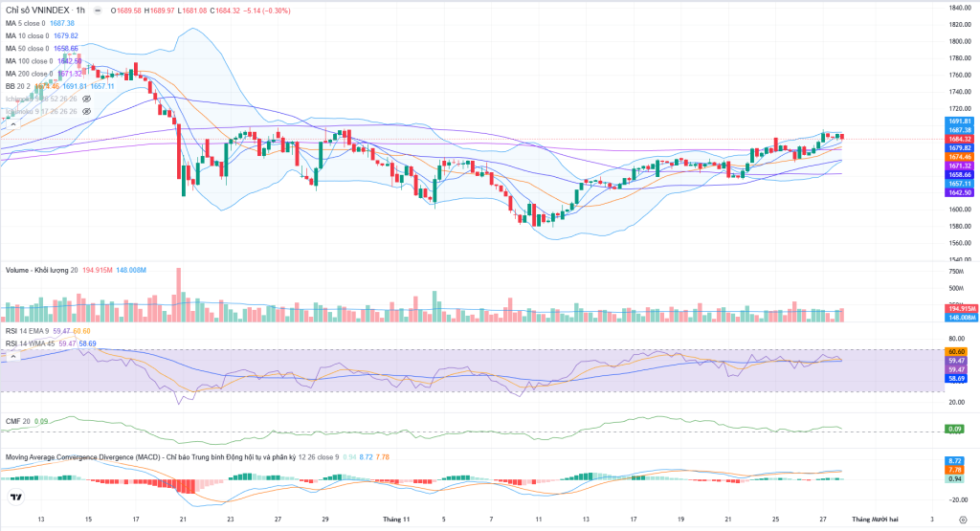Click the MA 10 close legend entry
This screenshot has height=531, width=980.
(27, 35)
